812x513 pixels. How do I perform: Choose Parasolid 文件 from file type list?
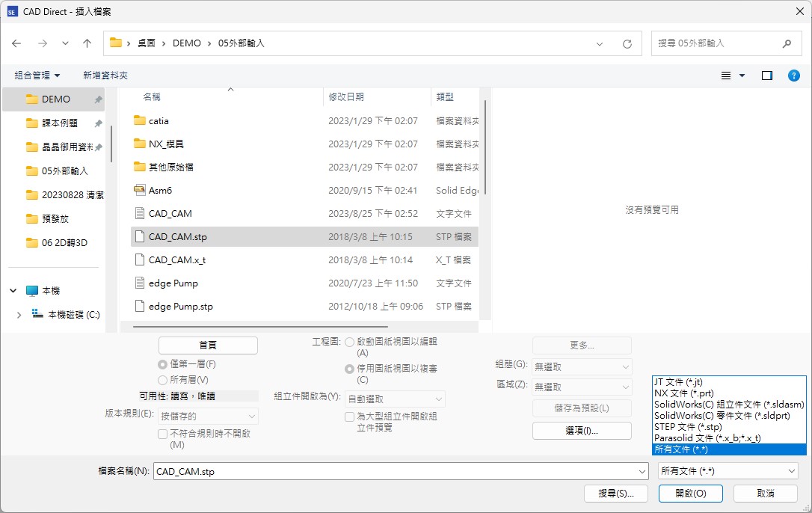(707, 437)
